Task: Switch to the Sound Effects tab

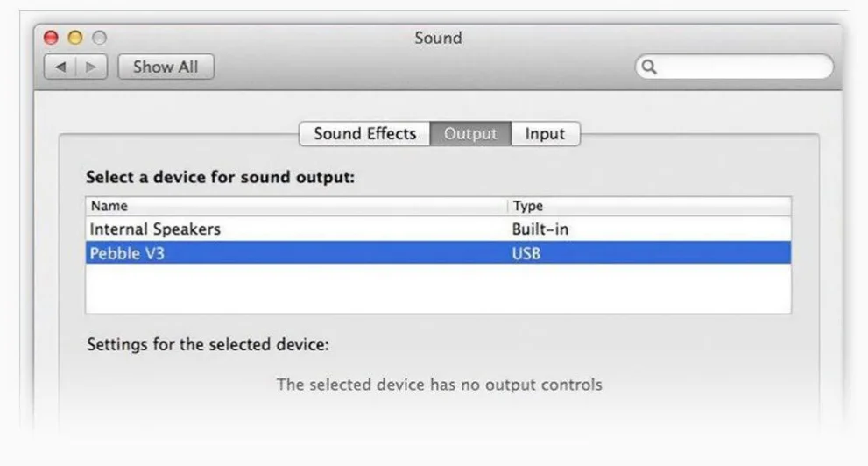Action: (364, 134)
